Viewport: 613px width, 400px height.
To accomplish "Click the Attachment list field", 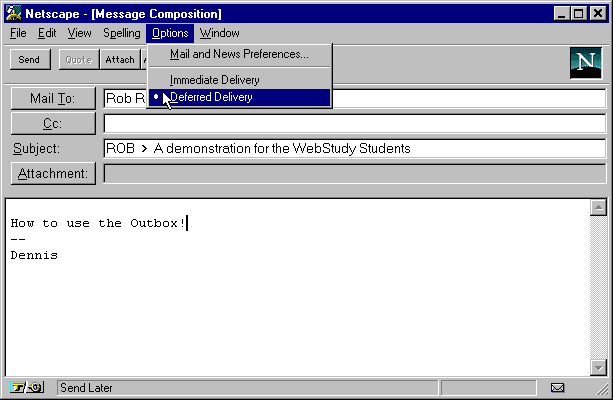I will 355,173.
